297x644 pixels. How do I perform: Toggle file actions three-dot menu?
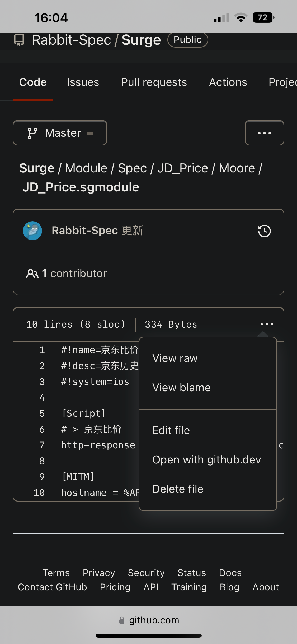pyautogui.click(x=267, y=324)
